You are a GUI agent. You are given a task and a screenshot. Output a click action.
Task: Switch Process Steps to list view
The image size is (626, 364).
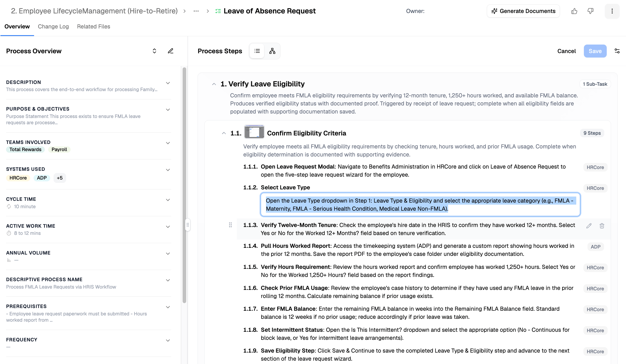tap(257, 51)
